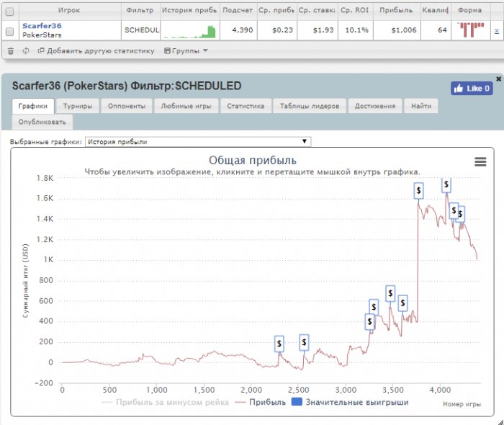Switch to the 'Графики' tab
The width and height of the screenshot is (504, 425).
33,106
